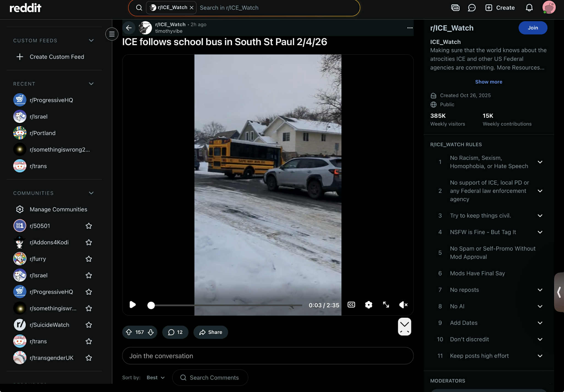Open chat messages icon
This screenshot has width=564, height=392.
471,8
